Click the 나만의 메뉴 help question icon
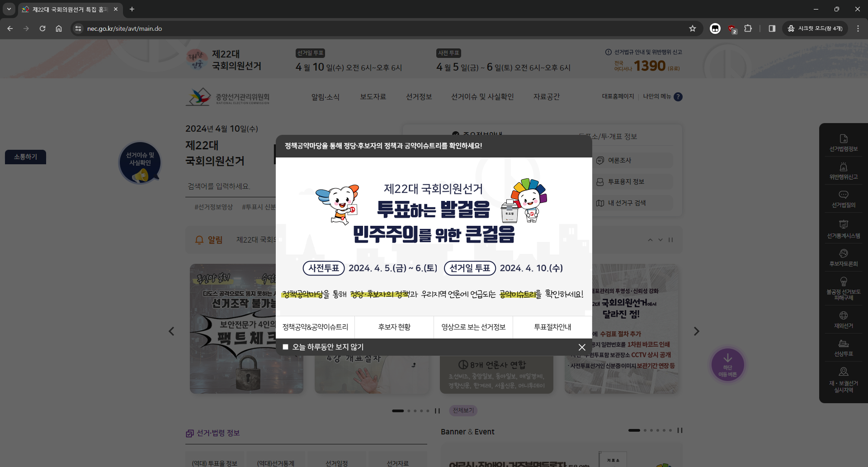 tap(678, 97)
